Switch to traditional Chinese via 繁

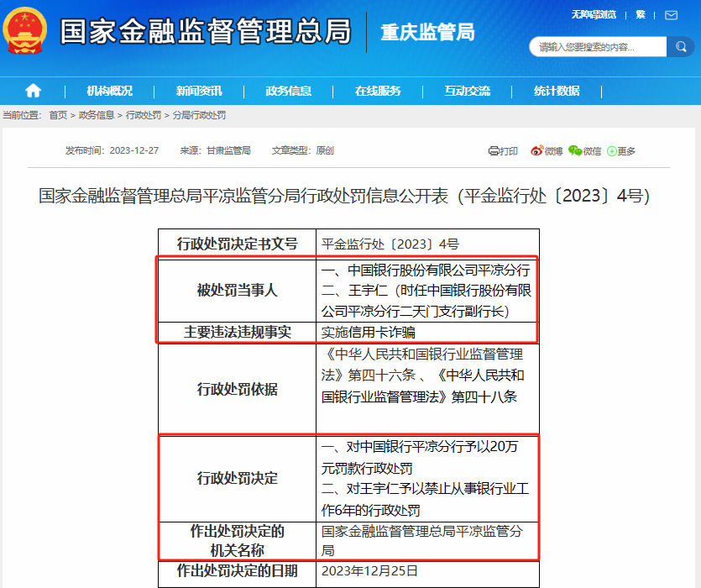(x=641, y=15)
